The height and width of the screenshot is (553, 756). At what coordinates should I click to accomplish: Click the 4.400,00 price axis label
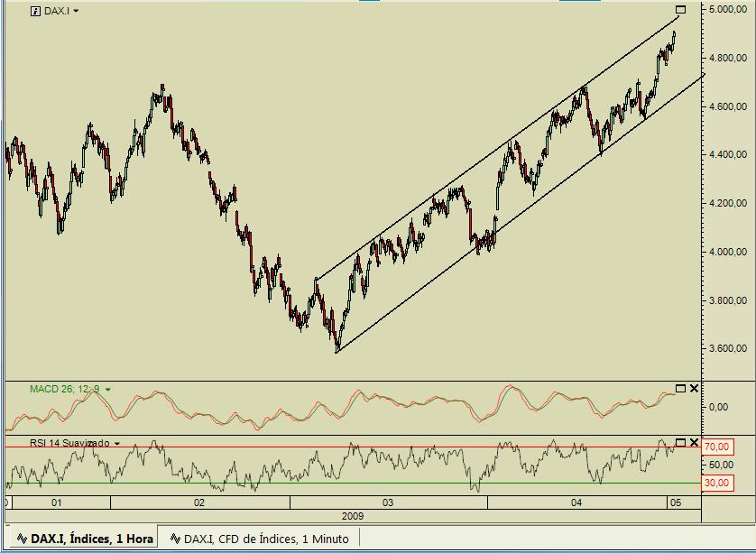[727, 154]
